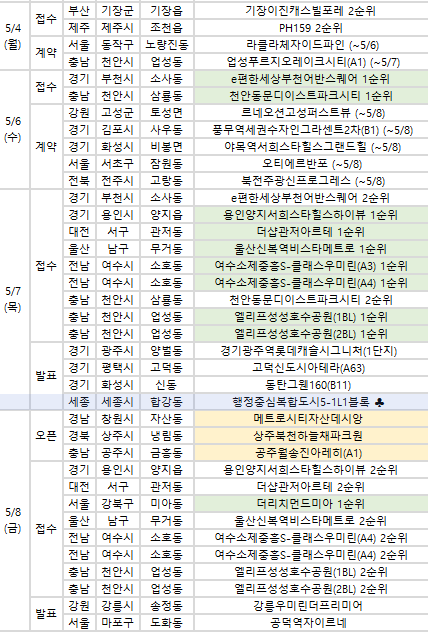Viewport: 428px width, 632px height.
Task: Click the 강릉시 city cell
Action: (117, 606)
